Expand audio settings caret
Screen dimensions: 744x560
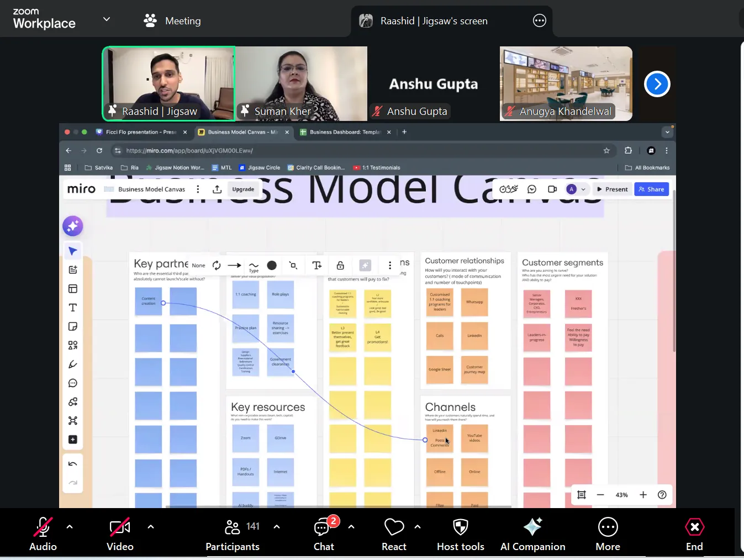70,527
